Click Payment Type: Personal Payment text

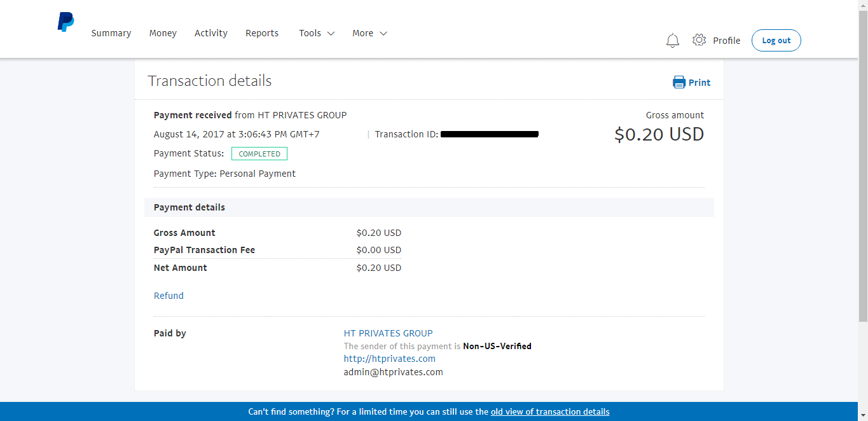(x=224, y=174)
